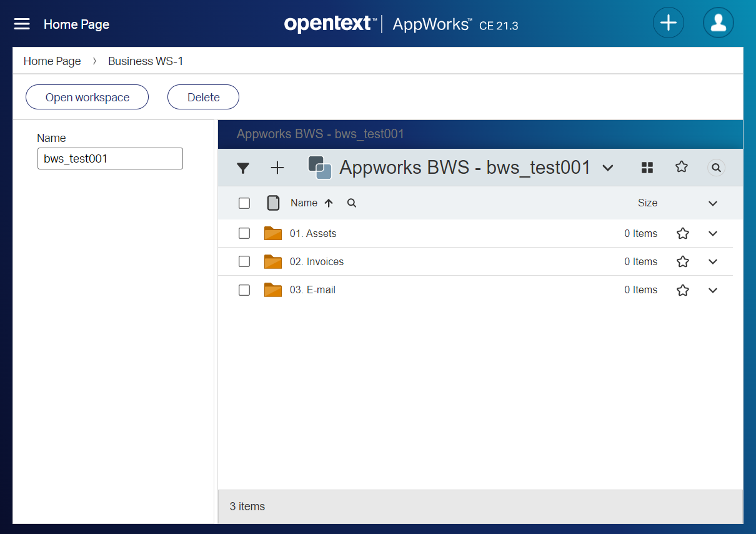The image size is (756, 534).
Task: Click the Business WS-1 breadcrumb
Action: pos(146,61)
